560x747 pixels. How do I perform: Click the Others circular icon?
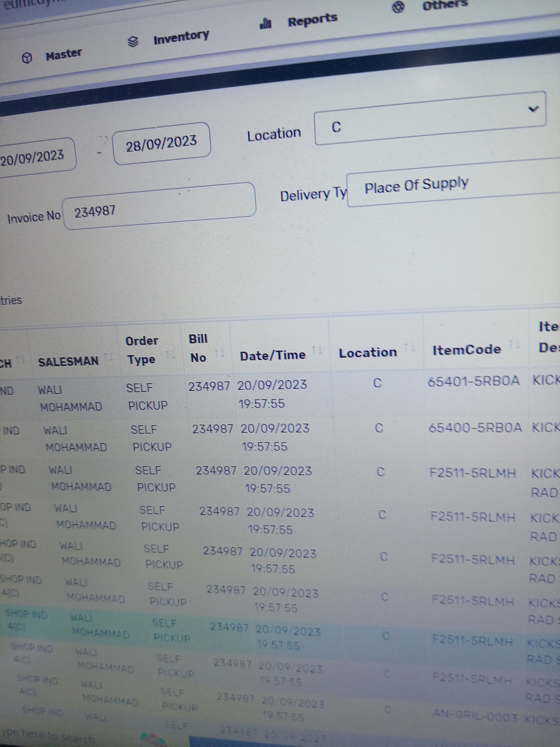click(398, 7)
